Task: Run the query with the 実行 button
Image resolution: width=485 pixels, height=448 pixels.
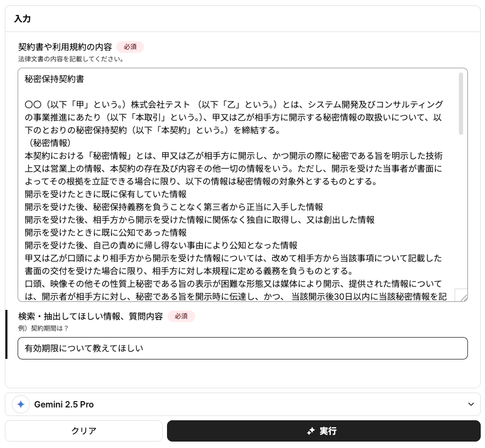Action: coord(323,431)
